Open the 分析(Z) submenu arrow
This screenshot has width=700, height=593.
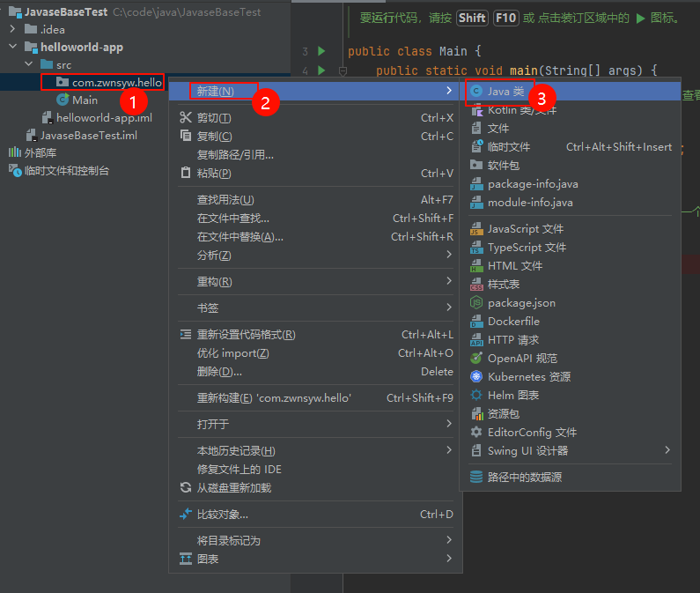tap(449, 255)
